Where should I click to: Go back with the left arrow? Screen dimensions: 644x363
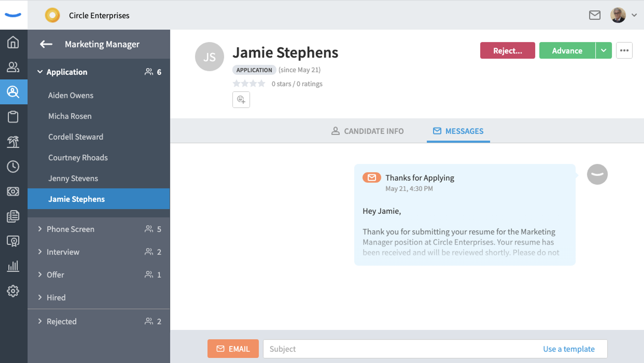point(46,44)
